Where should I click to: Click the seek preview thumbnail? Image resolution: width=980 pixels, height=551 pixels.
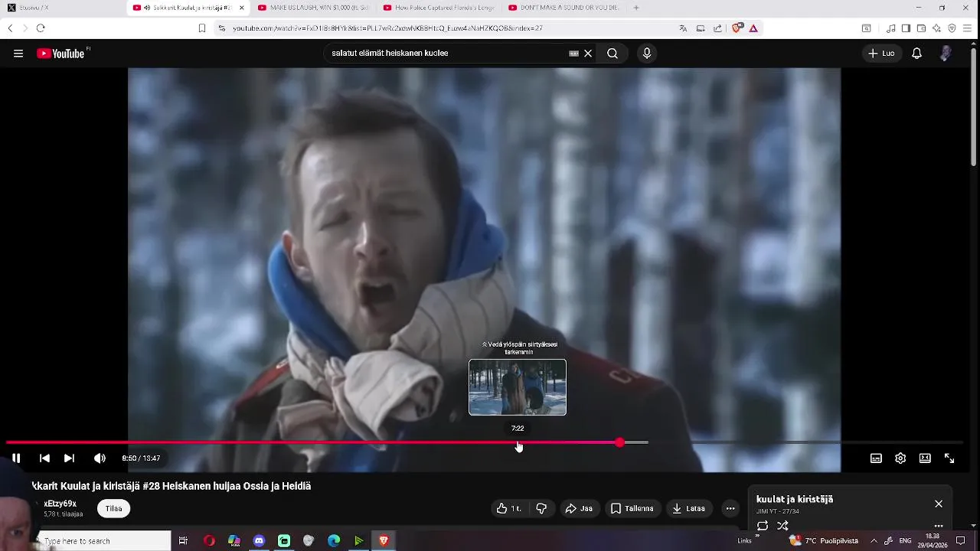pos(518,387)
